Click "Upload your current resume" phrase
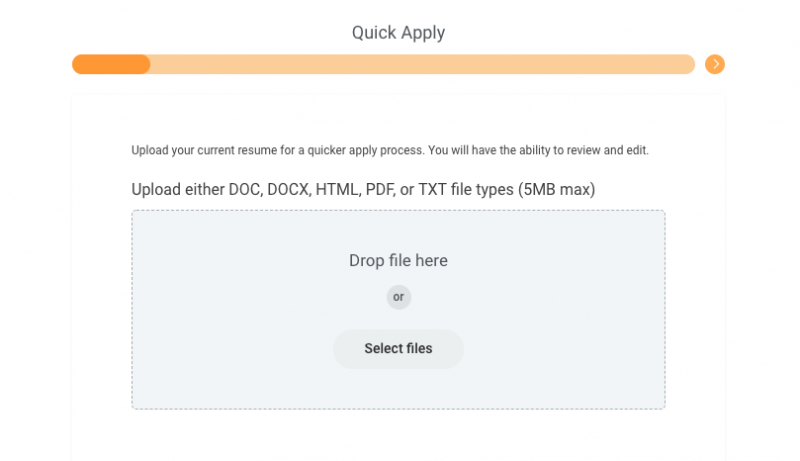800x461 pixels. [x=196, y=150]
